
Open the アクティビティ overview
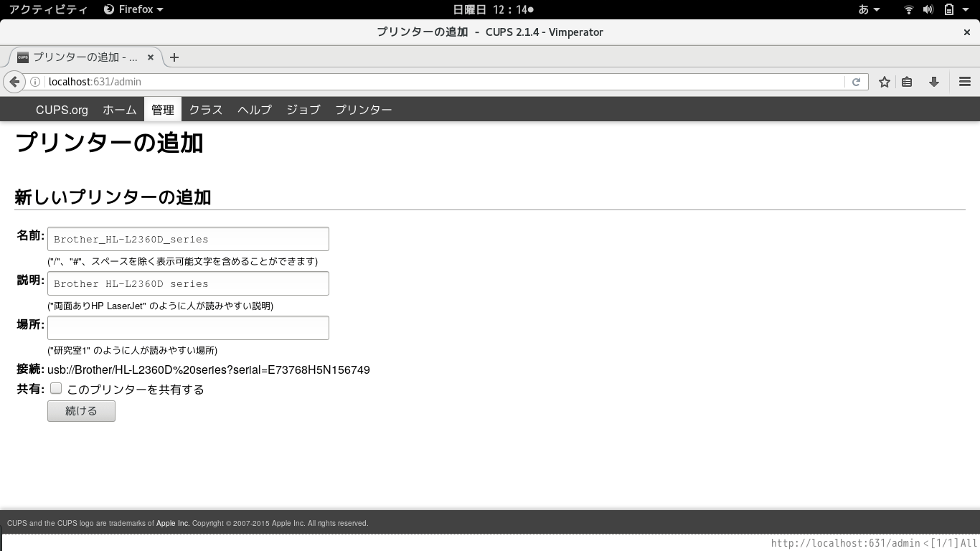pyautogui.click(x=48, y=9)
